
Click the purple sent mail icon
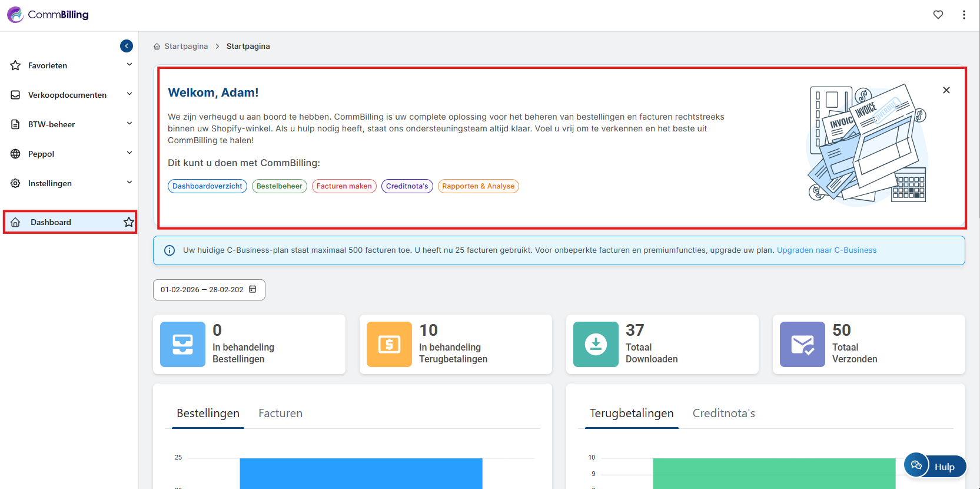(x=802, y=345)
